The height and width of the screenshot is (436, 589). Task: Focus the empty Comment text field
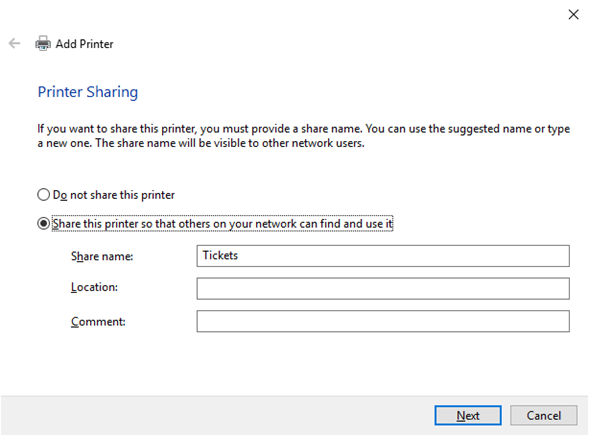(383, 321)
